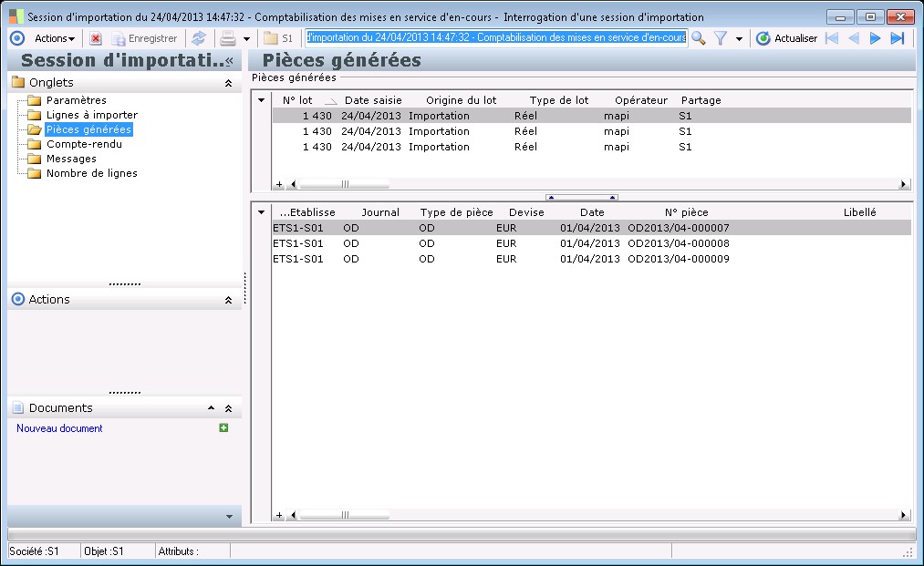Image resolution: width=924 pixels, height=566 pixels.
Task: Click the Nouveau document link
Action: click(59, 428)
